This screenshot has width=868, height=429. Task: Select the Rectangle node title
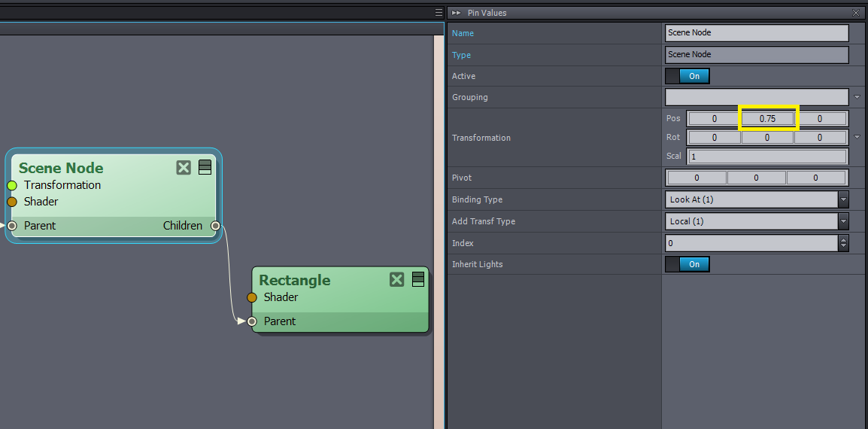[x=295, y=280]
